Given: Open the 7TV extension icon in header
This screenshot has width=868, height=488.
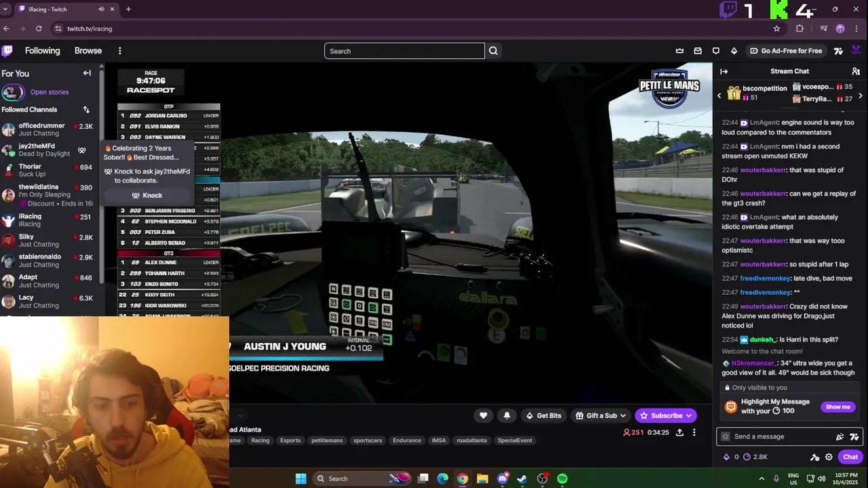Looking at the screenshot, I should click(x=838, y=51).
